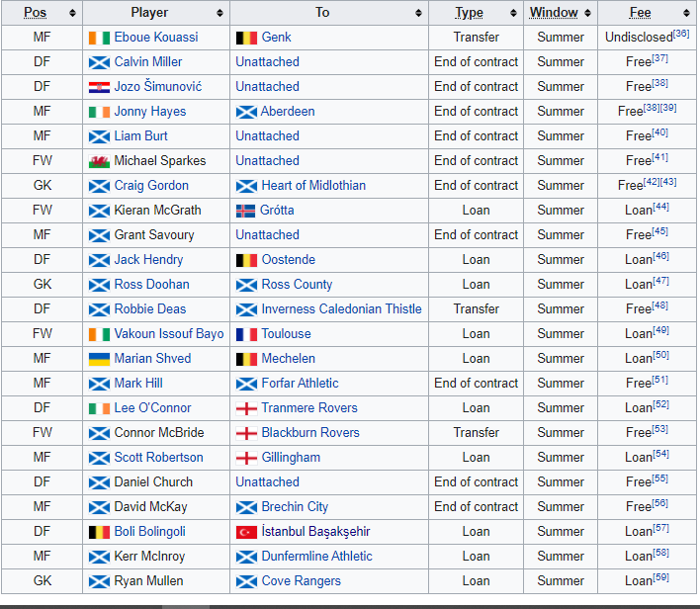Open Ross County club link
Viewport: 700px width, 609px height.
297,285
